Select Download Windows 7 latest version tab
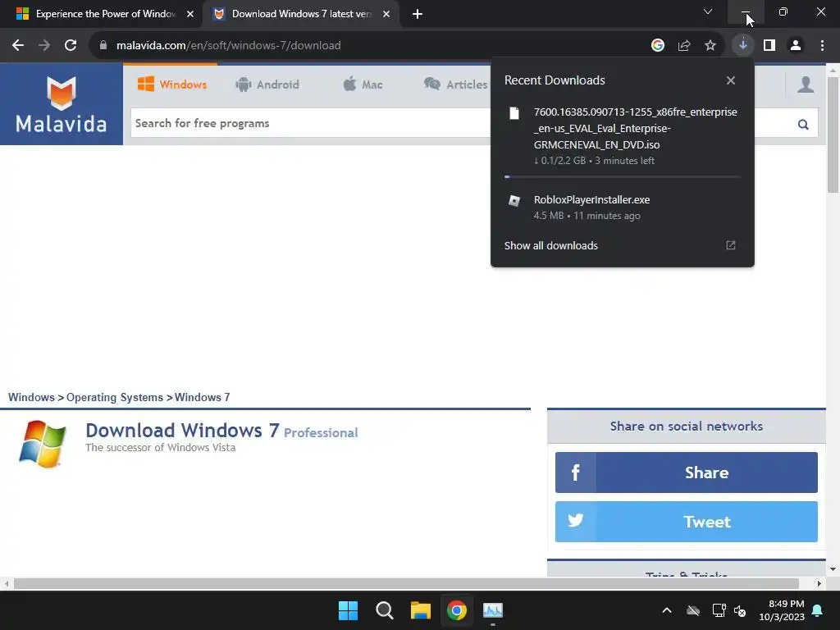The height and width of the screenshot is (630, 840). (300, 14)
